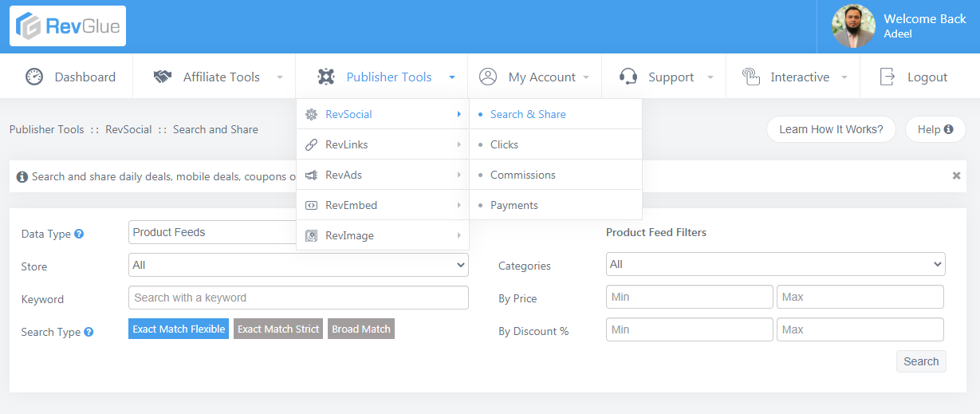Viewport: 980px width, 414px height.
Task: Select Broad Match search type
Action: [x=361, y=329]
